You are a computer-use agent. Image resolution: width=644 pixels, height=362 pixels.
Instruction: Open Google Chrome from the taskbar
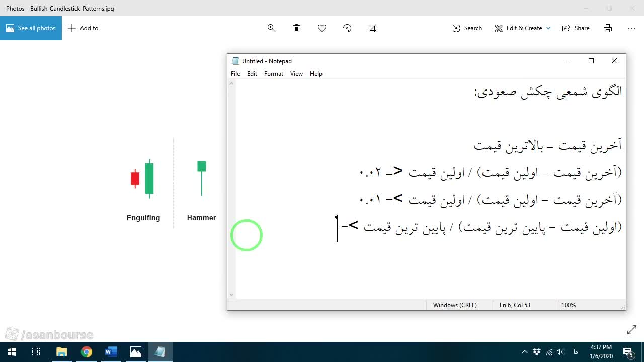tap(86, 352)
